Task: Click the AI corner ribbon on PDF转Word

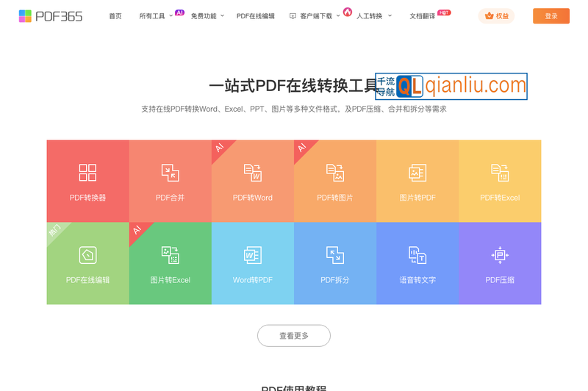Action: pyautogui.click(x=220, y=148)
